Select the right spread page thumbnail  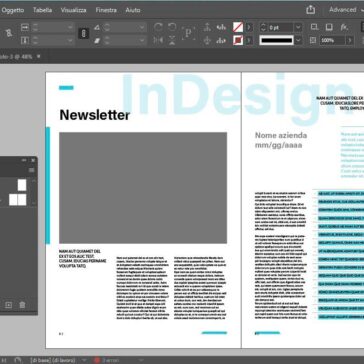(x=22, y=200)
